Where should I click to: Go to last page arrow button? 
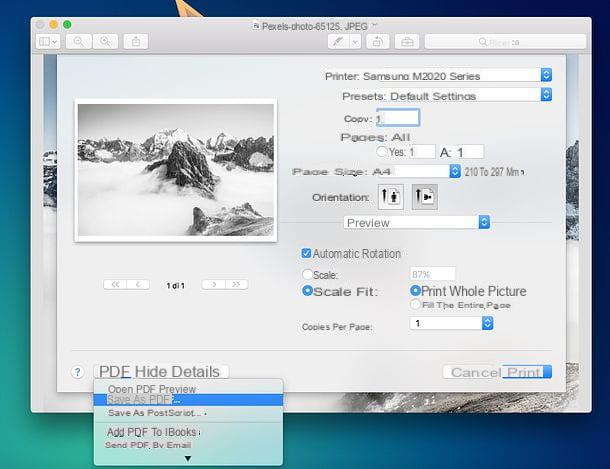pyautogui.click(x=236, y=284)
